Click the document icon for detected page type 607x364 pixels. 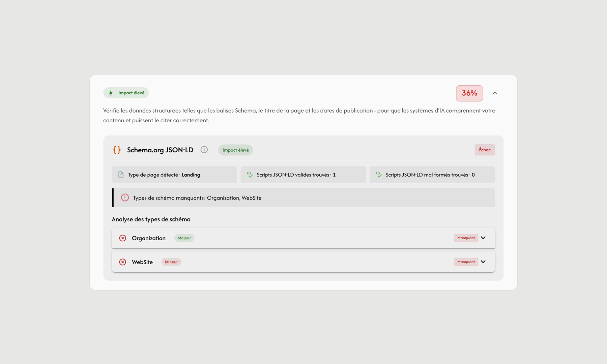(121, 175)
